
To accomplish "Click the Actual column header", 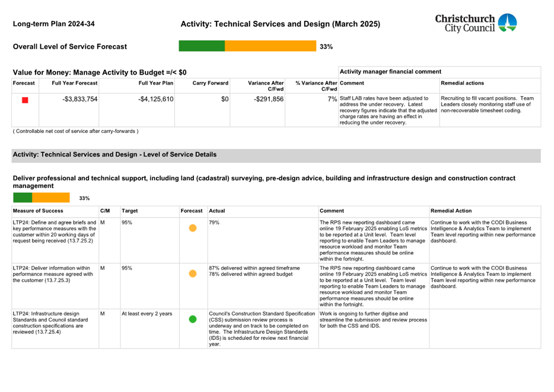I will (216, 211).
